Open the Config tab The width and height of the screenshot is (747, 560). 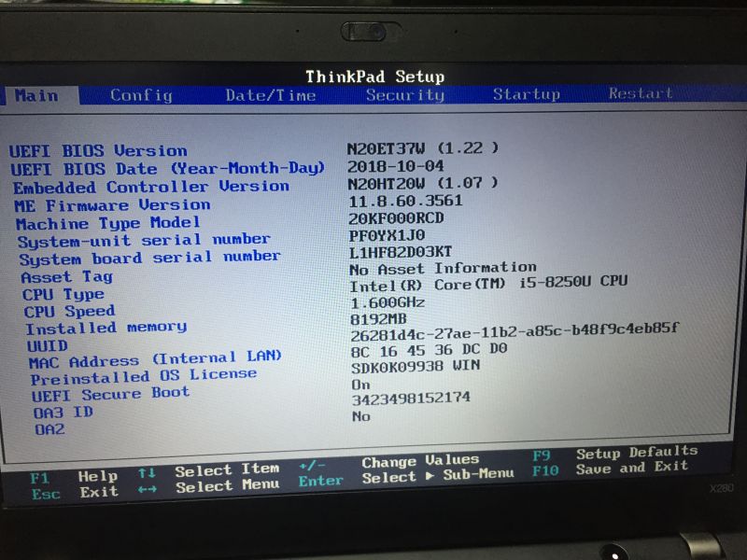pyautogui.click(x=141, y=95)
